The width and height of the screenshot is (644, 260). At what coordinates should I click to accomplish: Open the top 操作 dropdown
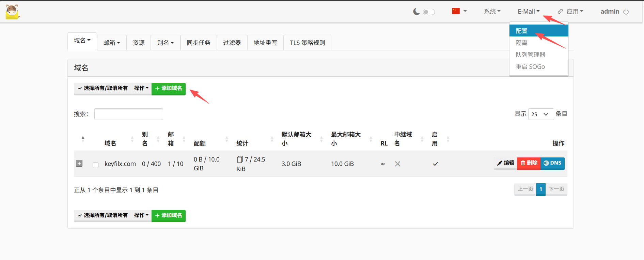(x=141, y=88)
